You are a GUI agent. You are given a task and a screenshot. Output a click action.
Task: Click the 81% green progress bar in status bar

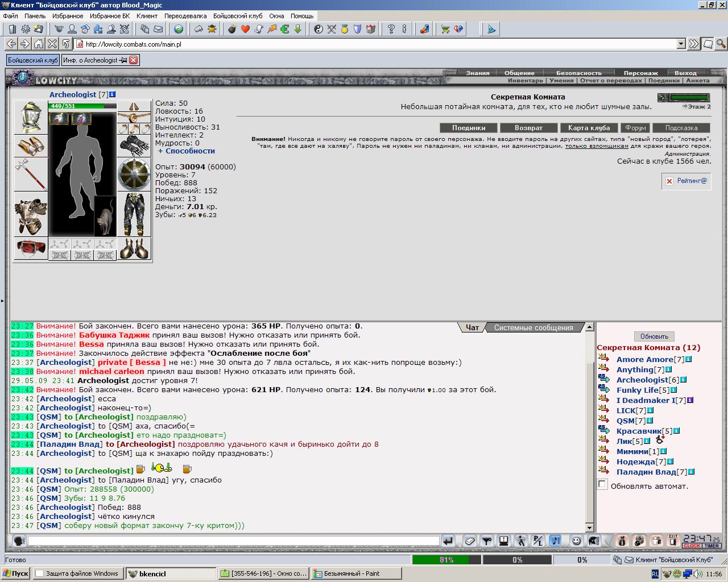coord(446,560)
